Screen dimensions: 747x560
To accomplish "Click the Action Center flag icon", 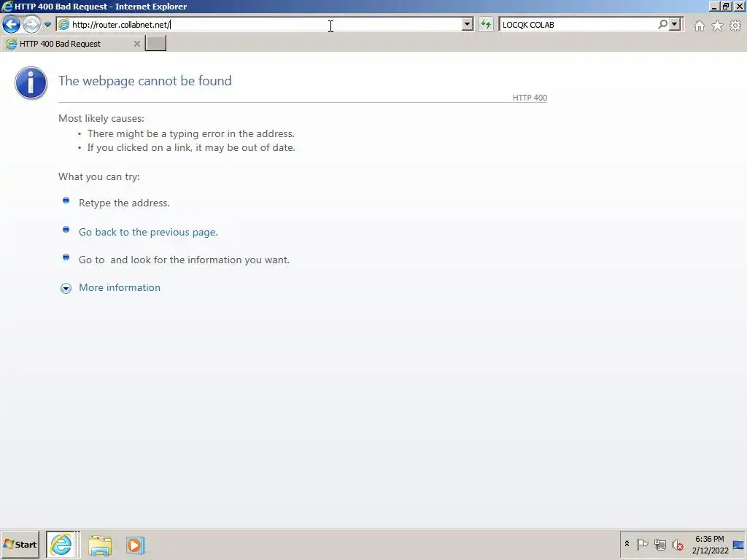I will pos(642,544).
